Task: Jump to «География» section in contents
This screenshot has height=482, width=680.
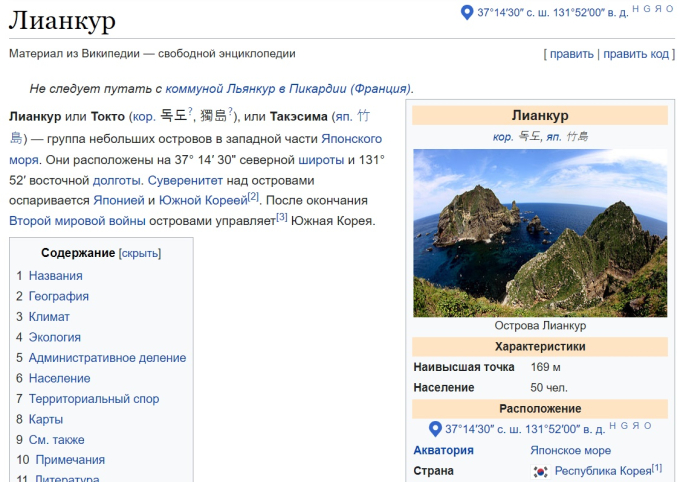Action: [x=59, y=296]
